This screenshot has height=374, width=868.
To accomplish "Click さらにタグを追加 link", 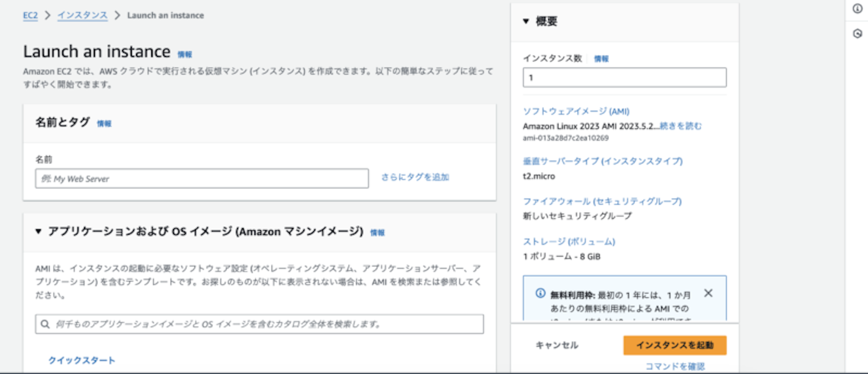I will tap(415, 178).
